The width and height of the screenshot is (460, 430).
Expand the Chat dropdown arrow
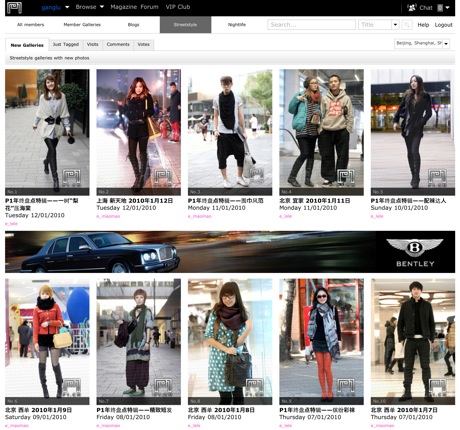pyautogui.click(x=448, y=7)
